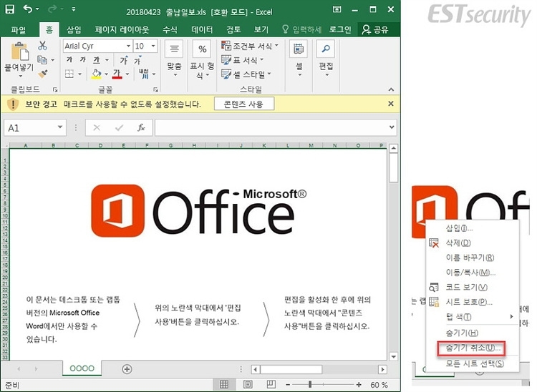Click the phonetic guide (내천) icon
537x392 pixels.
(x=144, y=74)
